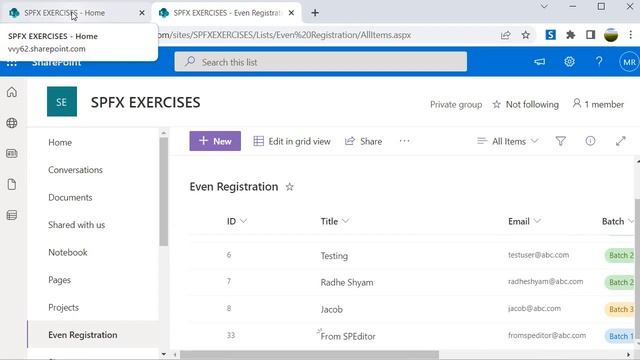The height and width of the screenshot is (360, 640).
Task: Click the Batch 3 label in Jacob row
Action: click(x=620, y=309)
